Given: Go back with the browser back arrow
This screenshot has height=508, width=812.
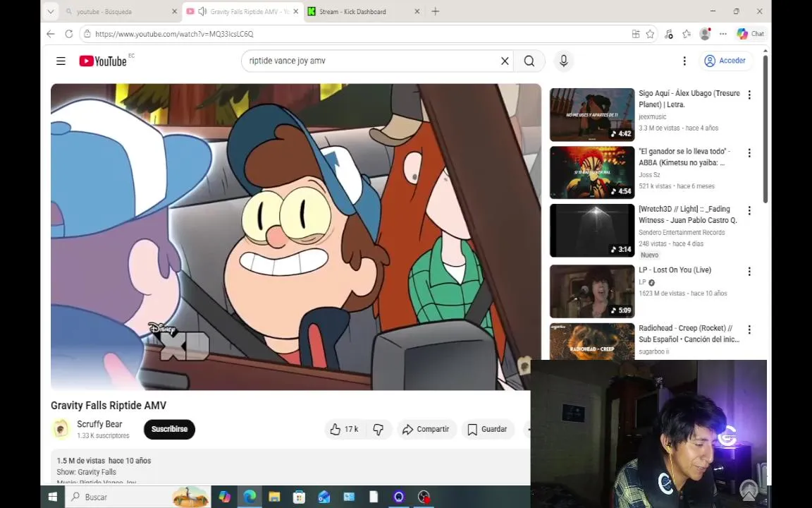Looking at the screenshot, I should (50, 34).
